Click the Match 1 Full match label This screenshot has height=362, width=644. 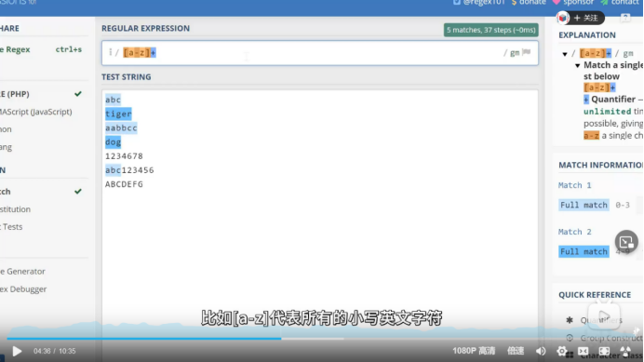click(x=584, y=205)
